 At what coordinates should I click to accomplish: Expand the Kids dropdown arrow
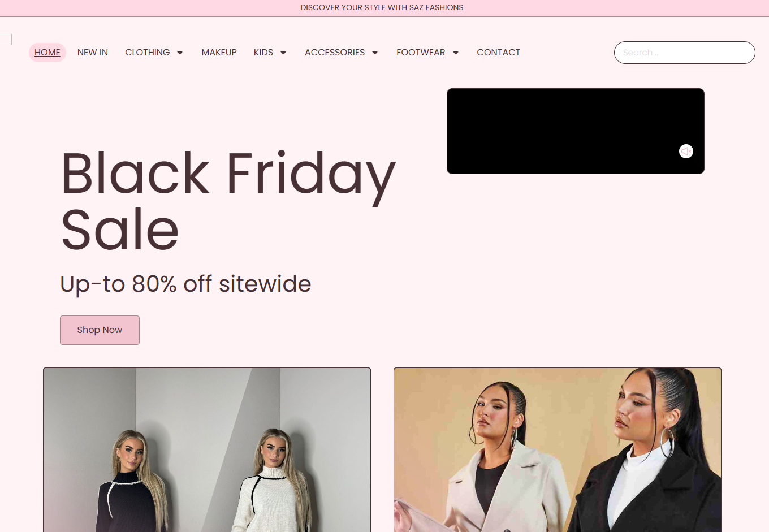(x=283, y=53)
